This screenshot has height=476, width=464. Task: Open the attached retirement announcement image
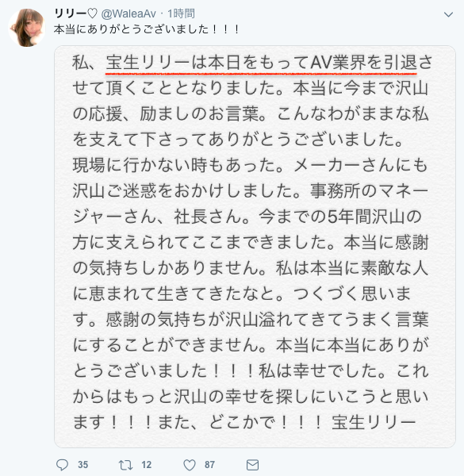coord(255,247)
